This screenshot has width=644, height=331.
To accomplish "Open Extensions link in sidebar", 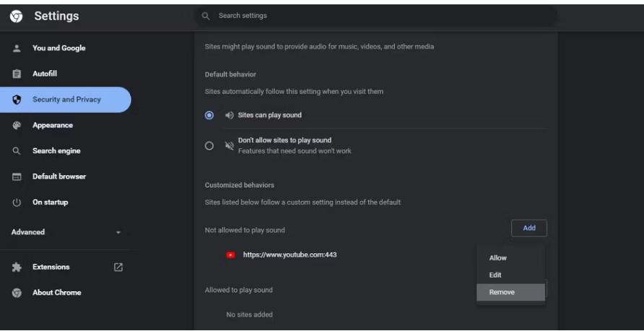I will point(51,267).
